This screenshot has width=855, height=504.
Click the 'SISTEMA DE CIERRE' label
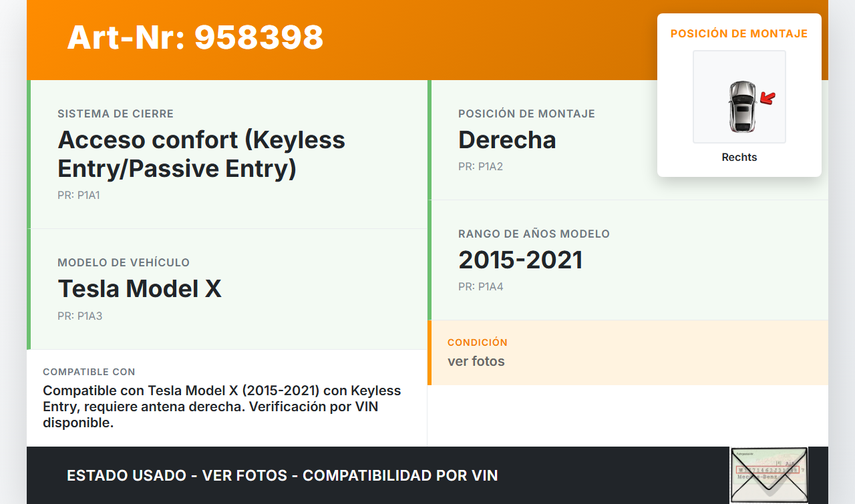pyautogui.click(x=116, y=114)
